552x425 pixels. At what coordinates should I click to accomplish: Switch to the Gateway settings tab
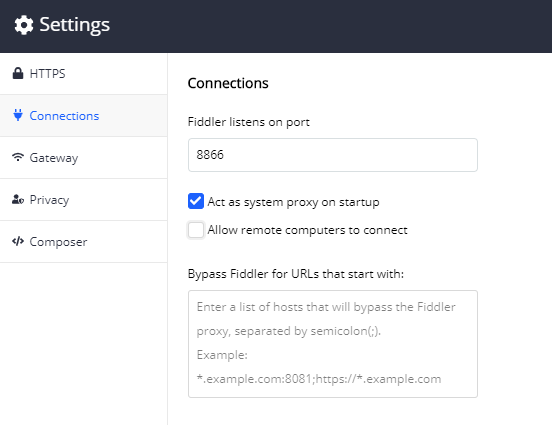83,158
